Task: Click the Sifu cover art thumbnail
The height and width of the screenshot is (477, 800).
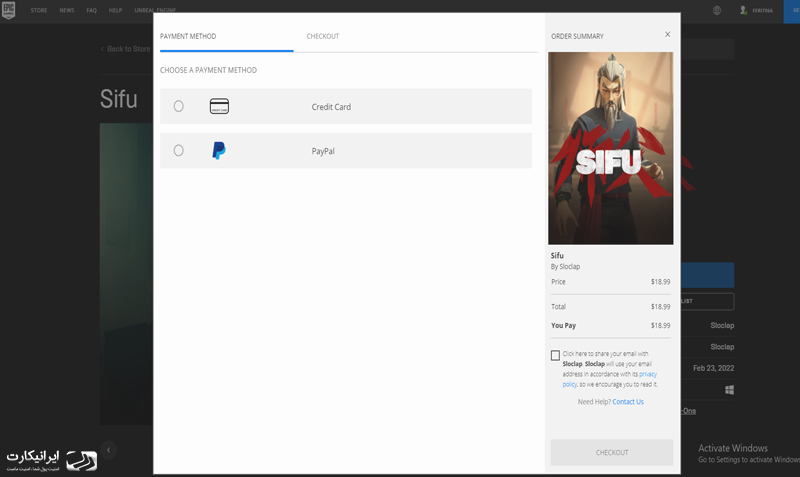Action: pos(611,148)
